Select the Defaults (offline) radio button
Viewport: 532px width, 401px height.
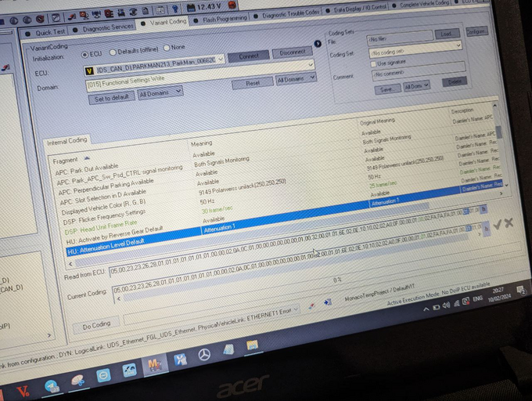pos(113,52)
